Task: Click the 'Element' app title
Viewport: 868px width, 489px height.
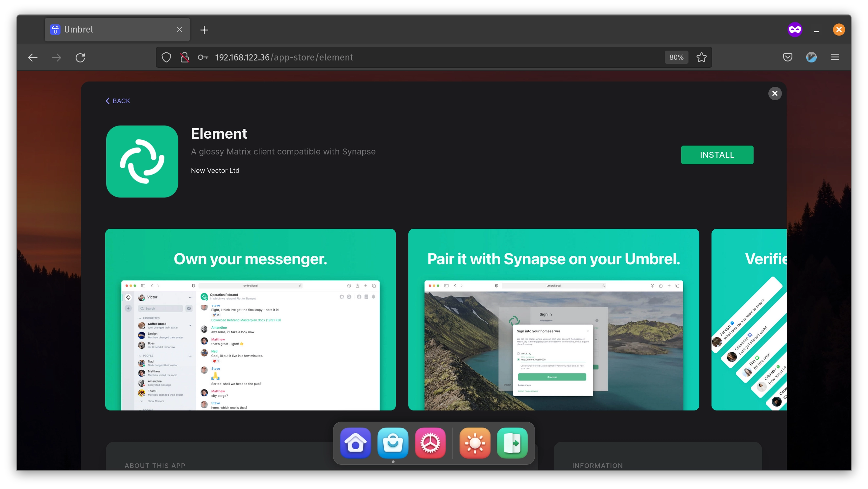Action: [219, 134]
